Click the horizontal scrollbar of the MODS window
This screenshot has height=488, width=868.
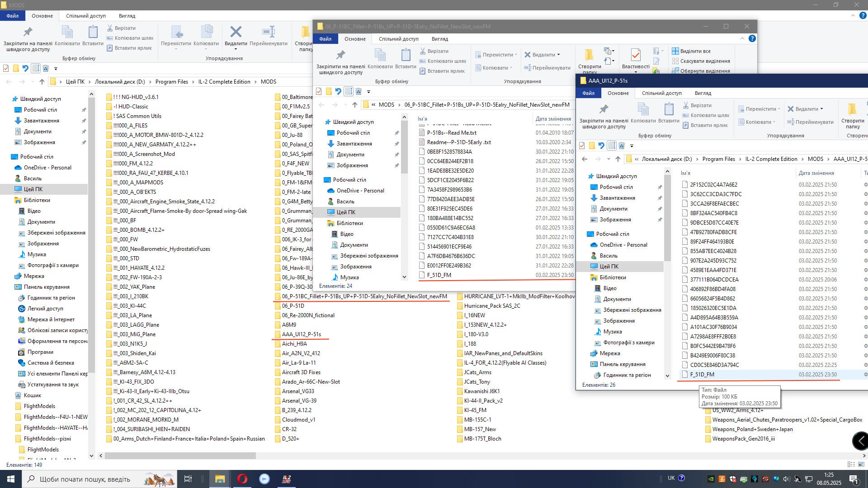pyautogui.click(x=181, y=456)
